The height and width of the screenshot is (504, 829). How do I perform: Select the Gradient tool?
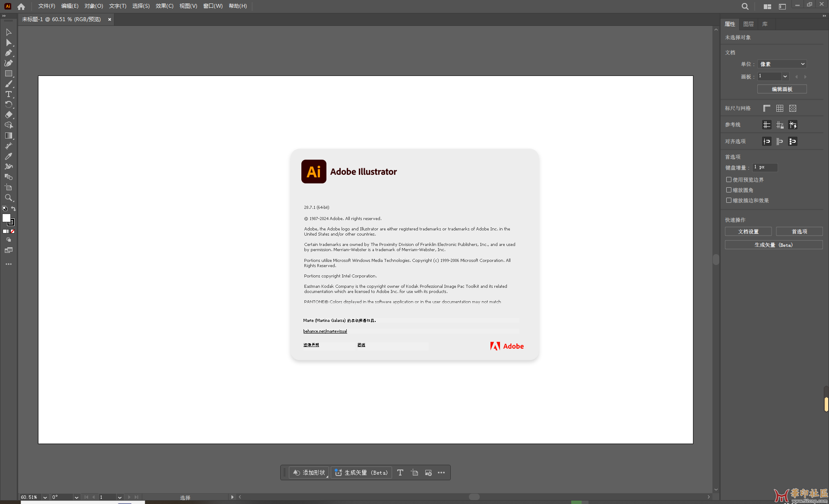[8, 136]
